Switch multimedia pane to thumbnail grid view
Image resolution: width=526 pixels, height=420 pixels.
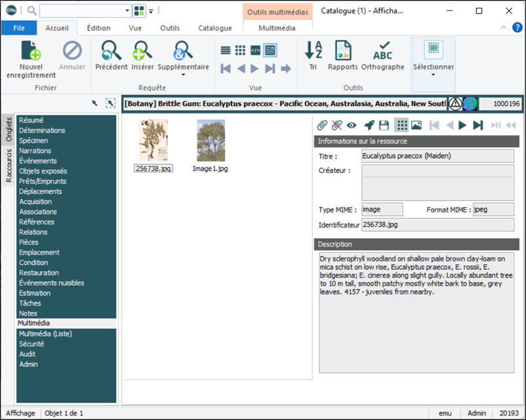(401, 125)
